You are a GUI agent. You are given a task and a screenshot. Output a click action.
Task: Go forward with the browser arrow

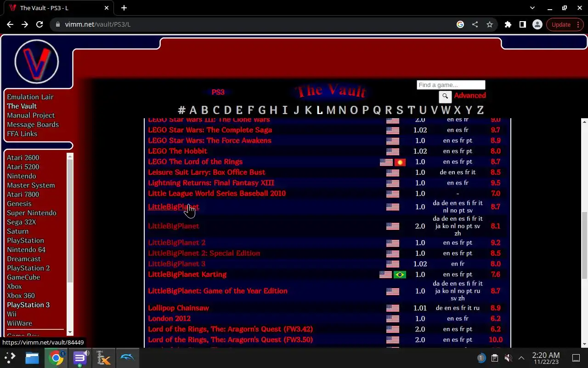pos(25,24)
